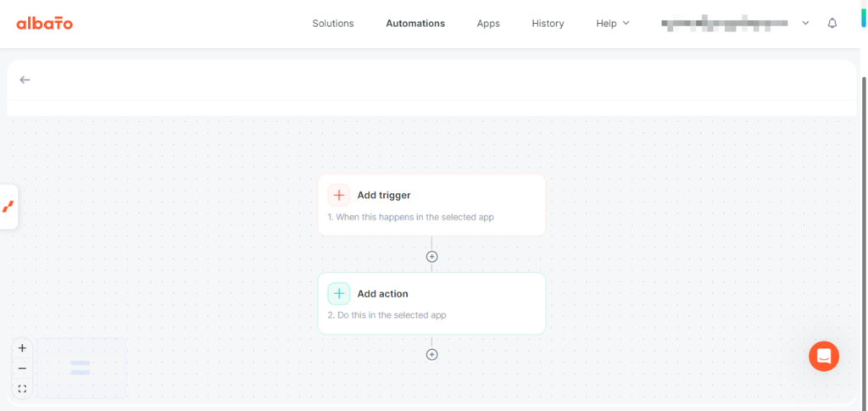Screen dimensions: 868x411
Task: Click the blurred account name
Action: [725, 23]
